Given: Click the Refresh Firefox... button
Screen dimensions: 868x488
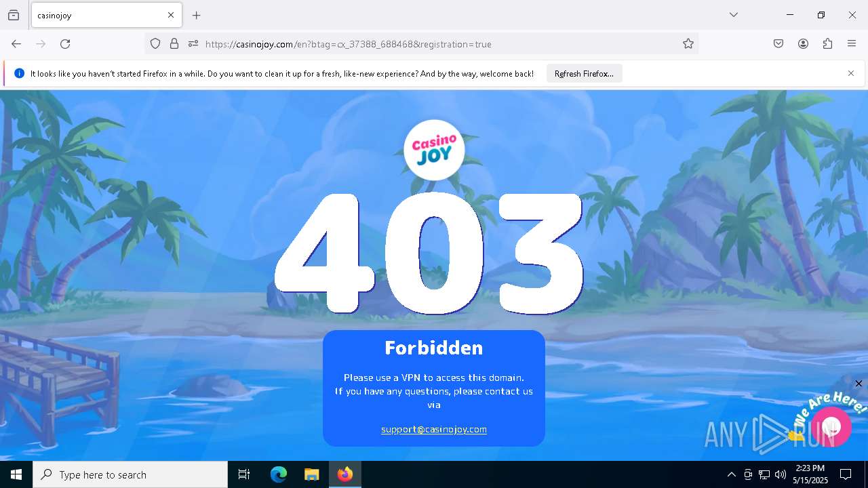Looking at the screenshot, I should click(x=584, y=74).
